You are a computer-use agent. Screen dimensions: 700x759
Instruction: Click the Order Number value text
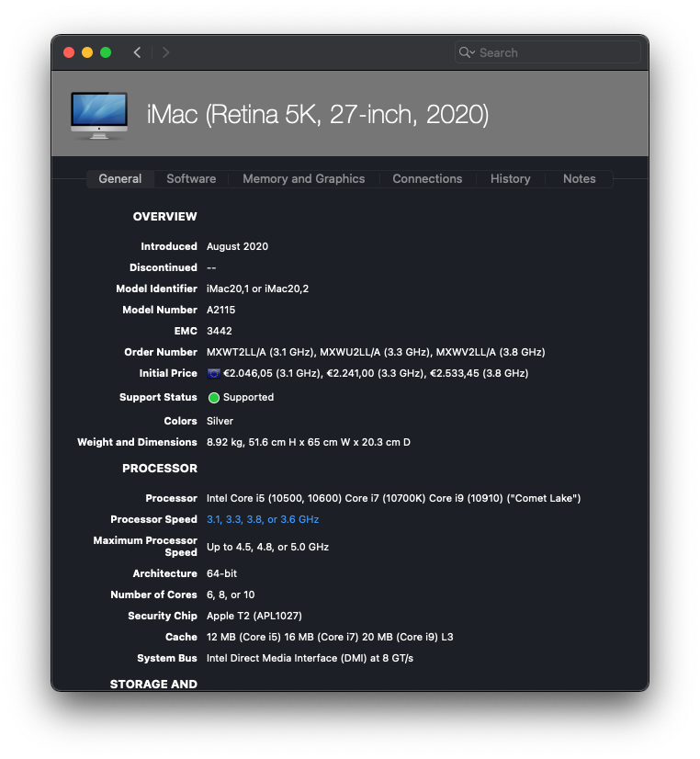[376, 352]
